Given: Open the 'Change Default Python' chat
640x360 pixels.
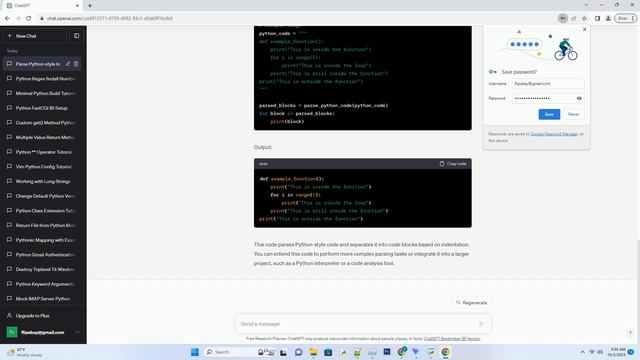Looking at the screenshot, I should pos(42,196).
